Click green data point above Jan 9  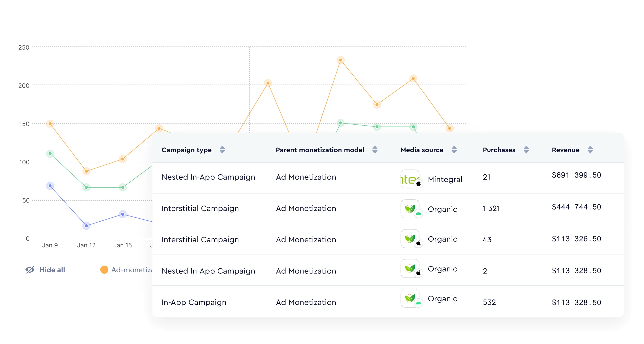click(50, 154)
